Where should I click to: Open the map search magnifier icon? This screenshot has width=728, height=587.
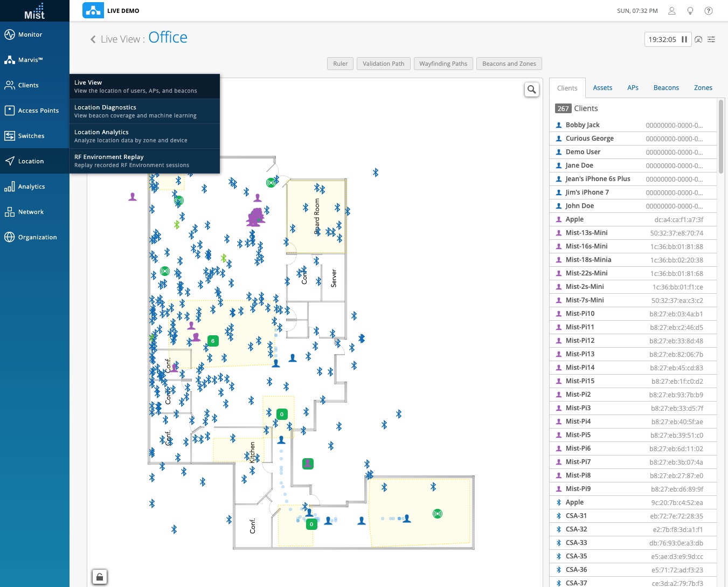pos(532,89)
